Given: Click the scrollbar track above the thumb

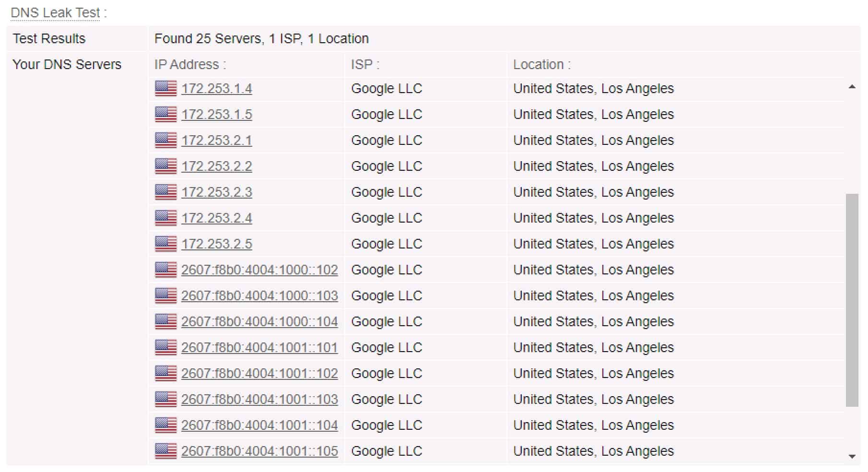Looking at the screenshot, I should (x=852, y=142).
